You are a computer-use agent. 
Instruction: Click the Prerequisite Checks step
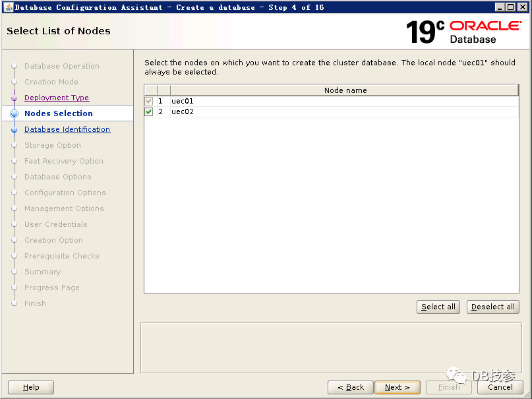click(62, 256)
